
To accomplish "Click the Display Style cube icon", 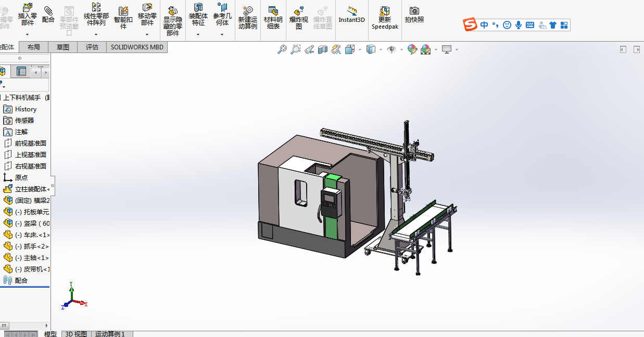I will 371,49.
